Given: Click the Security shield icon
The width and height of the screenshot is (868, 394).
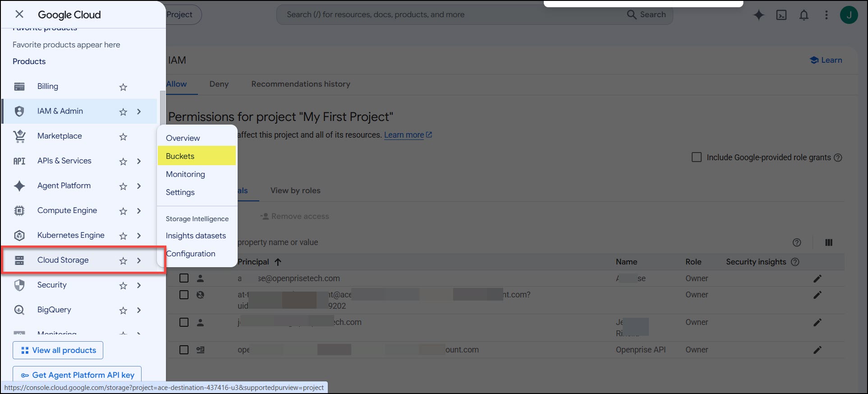Looking at the screenshot, I should (19, 285).
